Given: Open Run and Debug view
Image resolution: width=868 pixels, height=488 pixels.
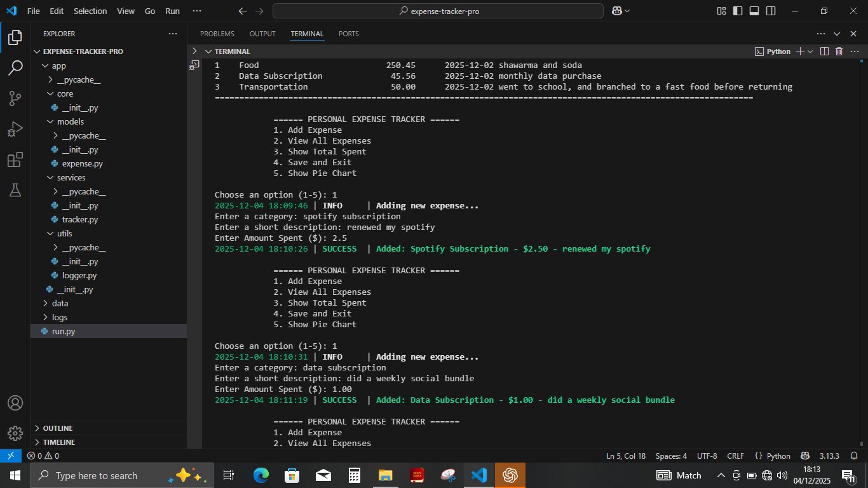Looking at the screenshot, I should click(x=15, y=129).
